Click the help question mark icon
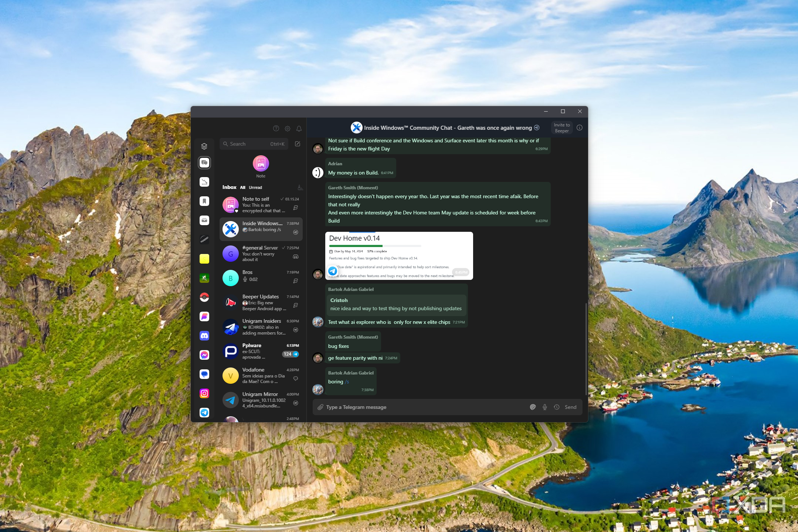The image size is (798, 532). point(276,129)
